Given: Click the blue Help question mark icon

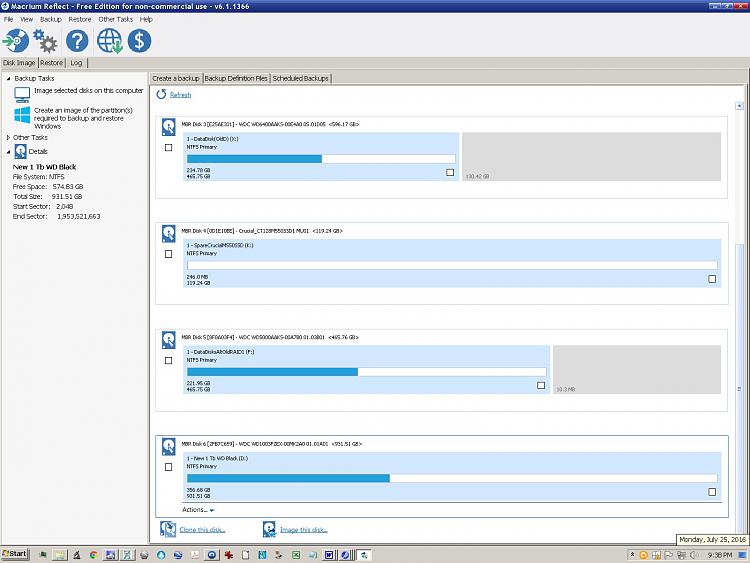Looking at the screenshot, I should (x=77, y=41).
